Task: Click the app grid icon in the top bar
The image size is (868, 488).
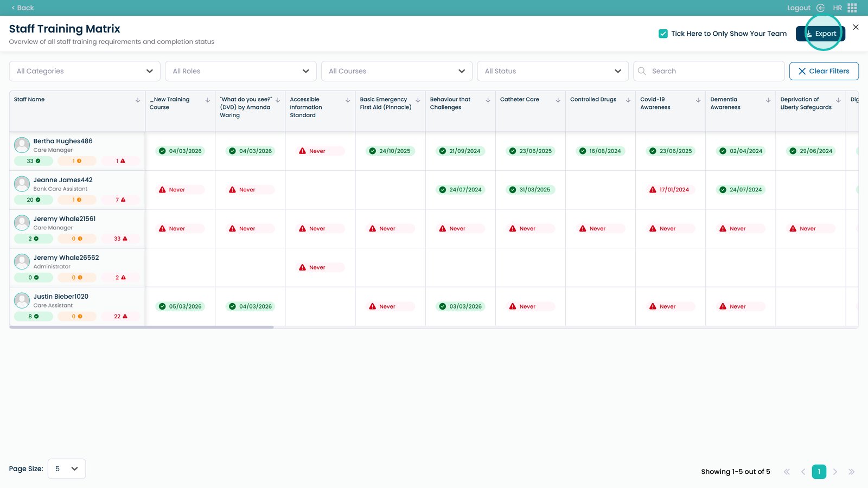Action: pyautogui.click(x=852, y=8)
